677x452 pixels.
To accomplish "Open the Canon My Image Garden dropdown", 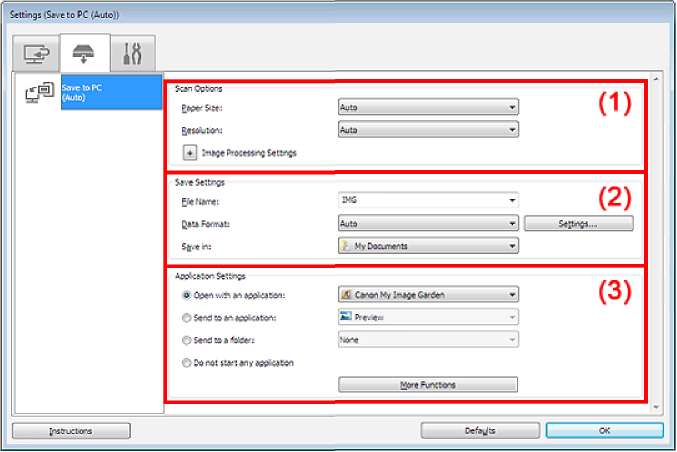I will [x=428, y=295].
